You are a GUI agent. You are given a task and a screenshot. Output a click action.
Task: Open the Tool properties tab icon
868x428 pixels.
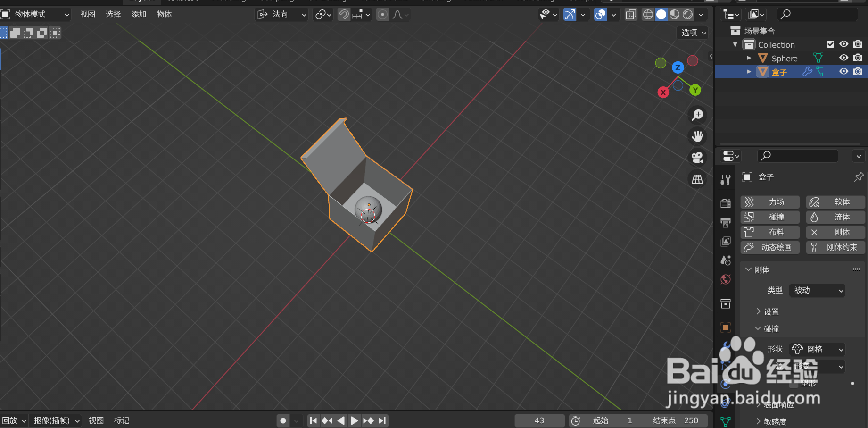pyautogui.click(x=726, y=179)
